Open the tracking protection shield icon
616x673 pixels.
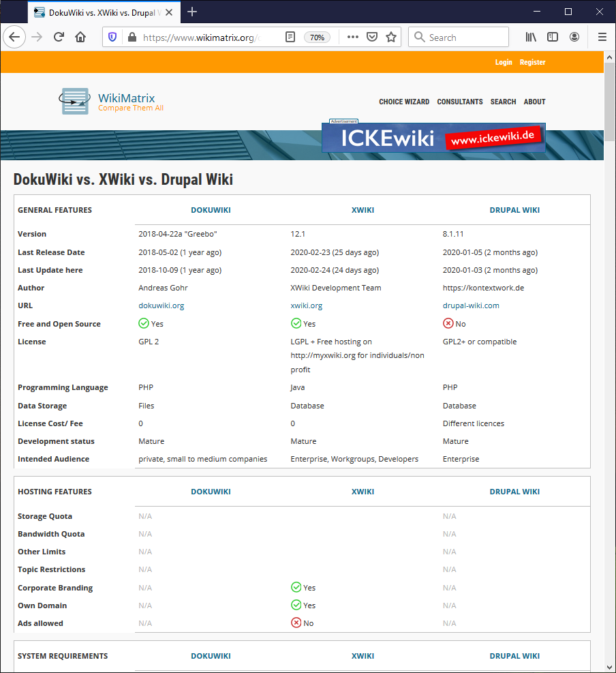[x=112, y=37]
